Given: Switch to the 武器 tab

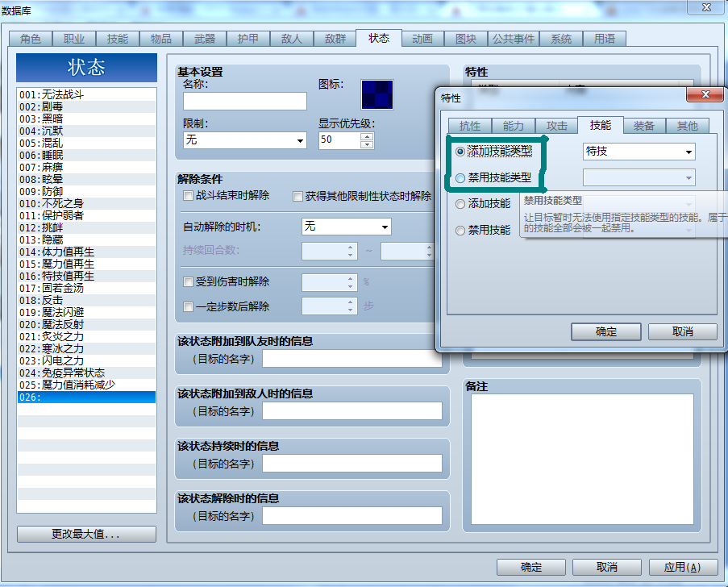Looking at the screenshot, I should [204, 39].
